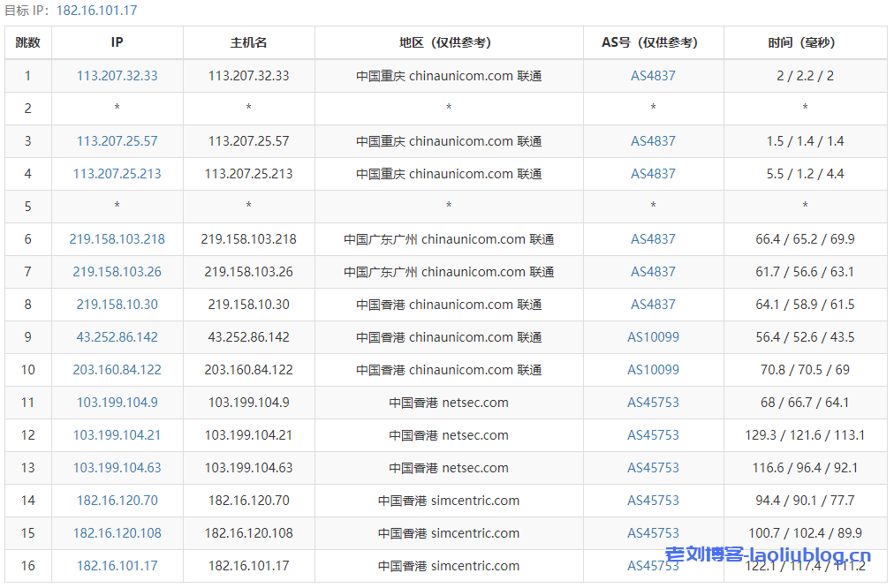Viewport: 894px width, 588px height.
Task: Select IP link 219.158.10.30
Action: tap(117, 305)
